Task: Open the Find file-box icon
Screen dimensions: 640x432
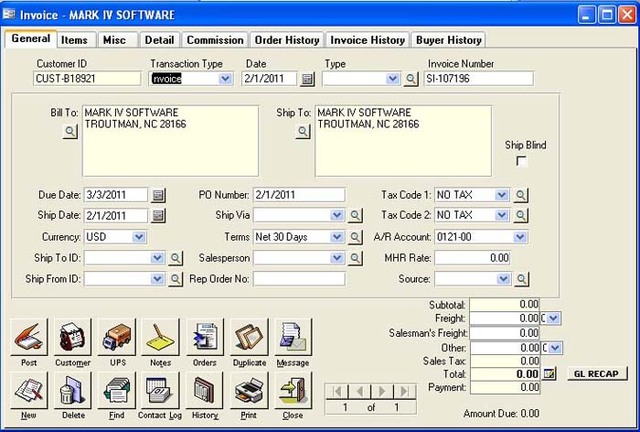Action: click(x=117, y=390)
